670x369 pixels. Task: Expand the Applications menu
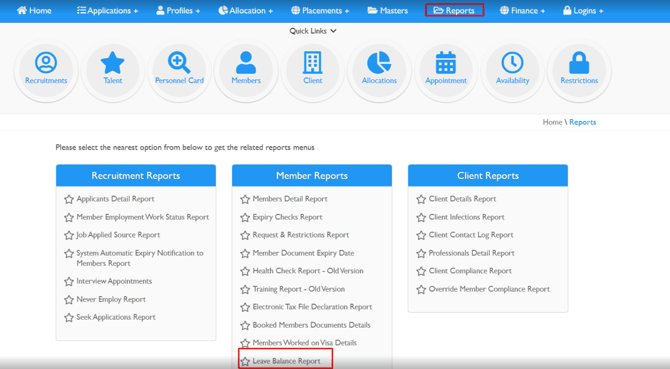[107, 11]
